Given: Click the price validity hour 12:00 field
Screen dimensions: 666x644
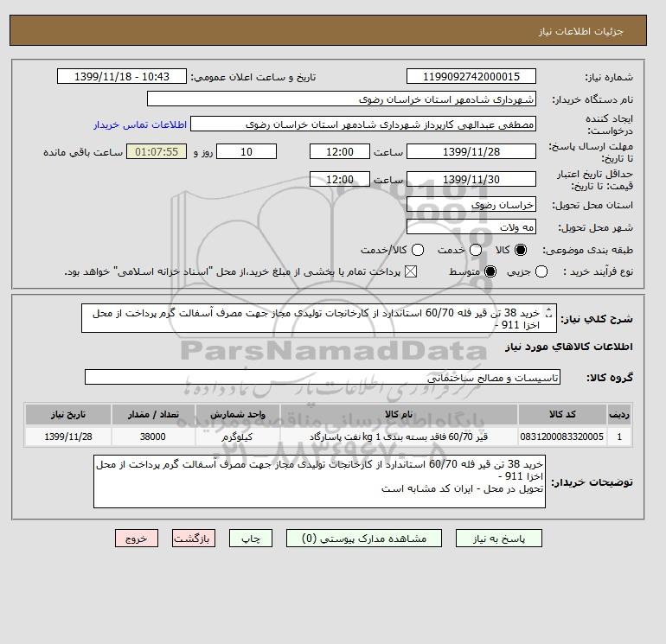Looking at the screenshot, I should click(340, 179).
